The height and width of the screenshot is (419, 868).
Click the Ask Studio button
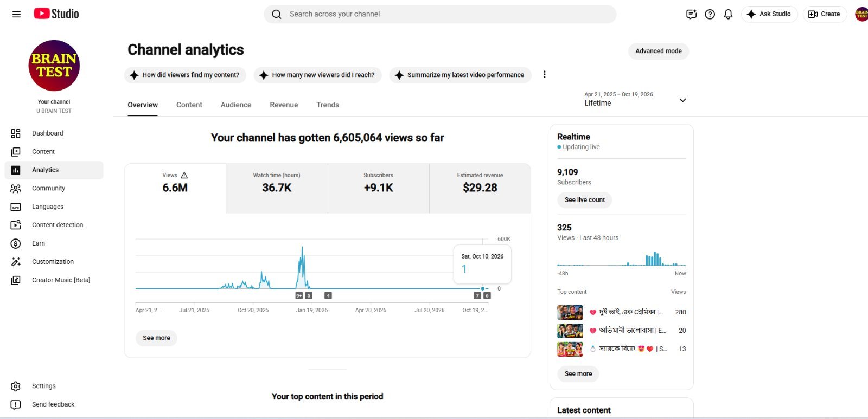coord(769,14)
